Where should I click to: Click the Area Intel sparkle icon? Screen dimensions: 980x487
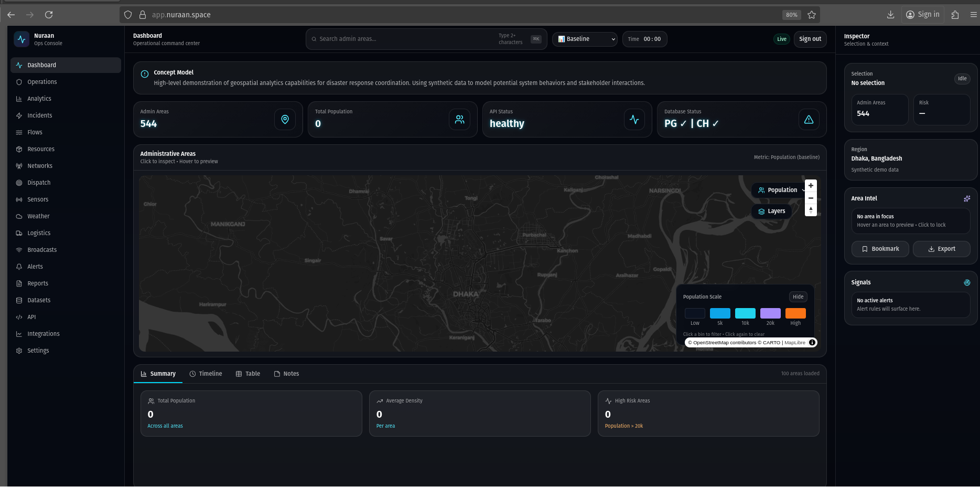point(967,198)
